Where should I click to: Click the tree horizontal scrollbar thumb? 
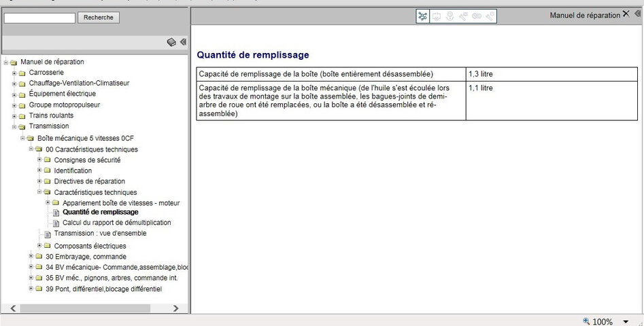point(85,308)
